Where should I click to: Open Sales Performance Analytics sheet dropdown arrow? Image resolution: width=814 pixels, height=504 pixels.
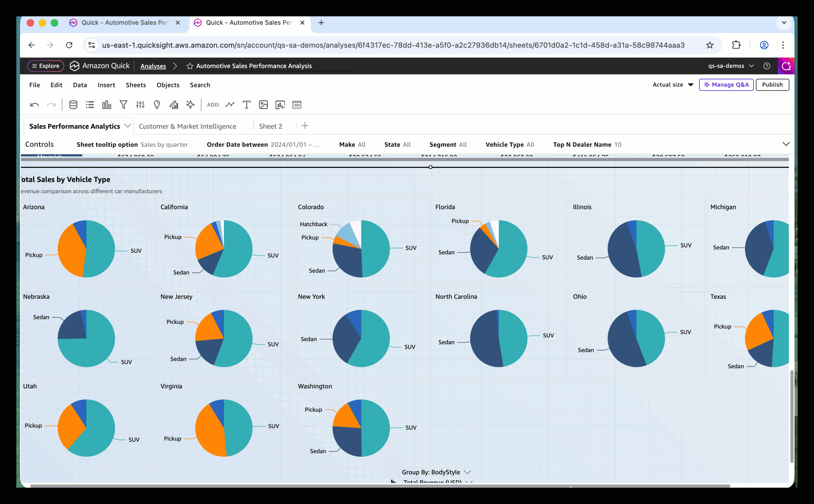click(x=127, y=126)
